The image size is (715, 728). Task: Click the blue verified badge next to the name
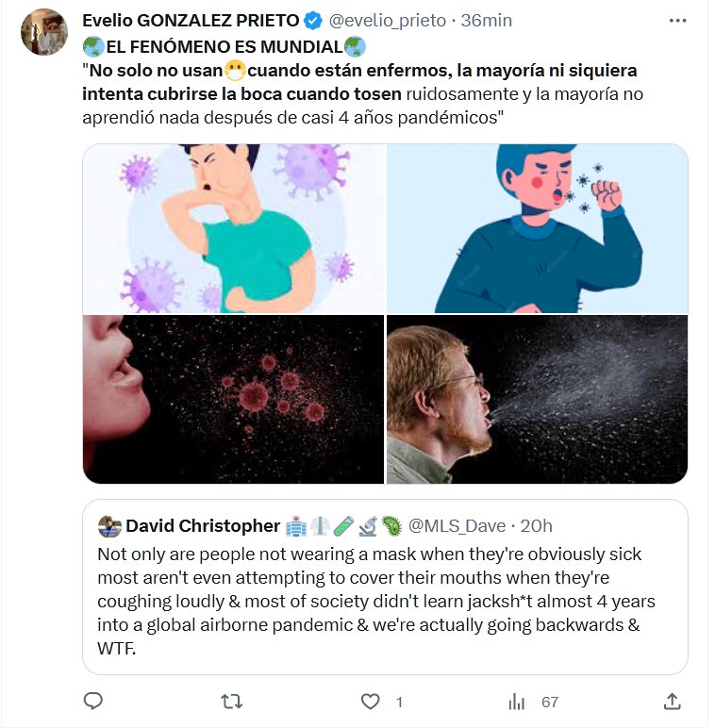point(314,21)
